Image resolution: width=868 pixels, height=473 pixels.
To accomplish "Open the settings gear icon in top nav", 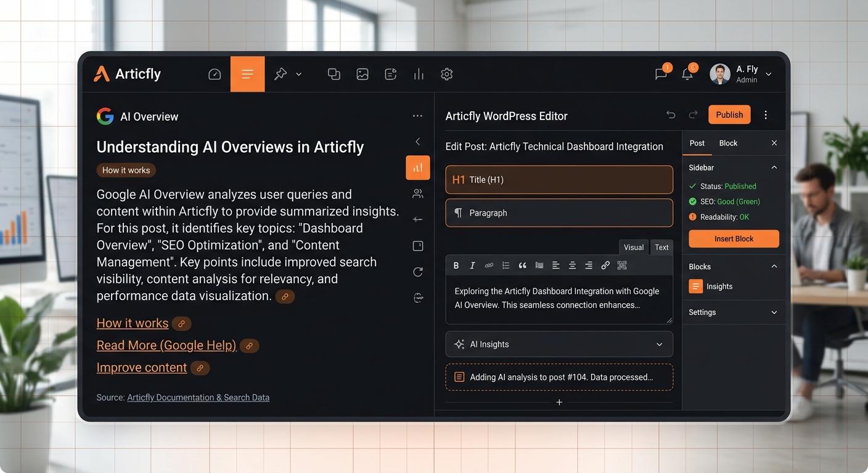I will coord(447,74).
